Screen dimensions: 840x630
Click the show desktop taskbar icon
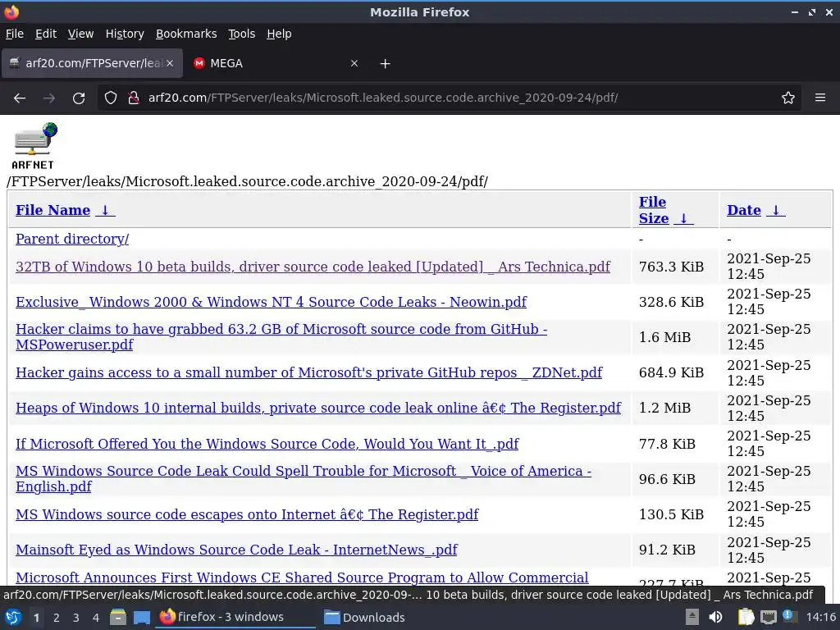click(x=141, y=617)
